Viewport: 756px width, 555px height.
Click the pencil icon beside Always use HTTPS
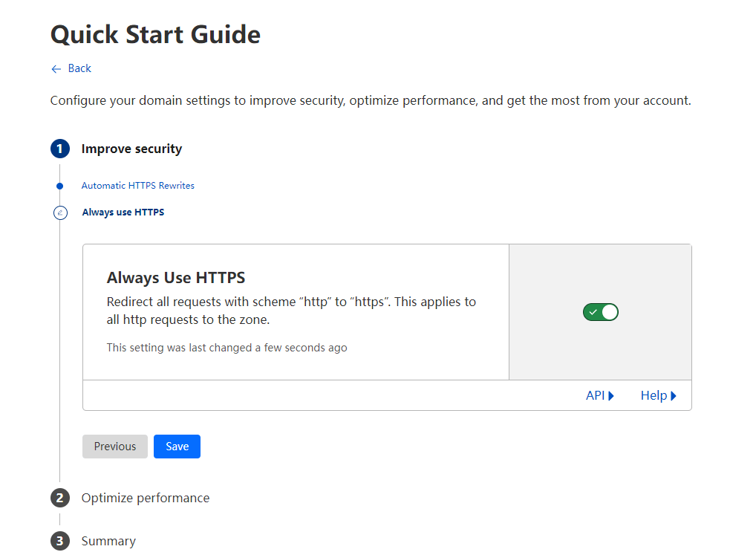[60, 212]
